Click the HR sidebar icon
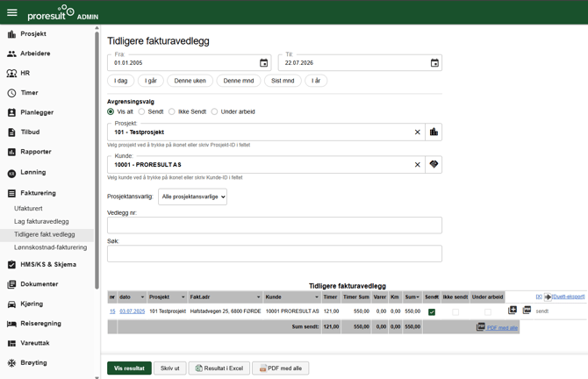 (x=11, y=73)
